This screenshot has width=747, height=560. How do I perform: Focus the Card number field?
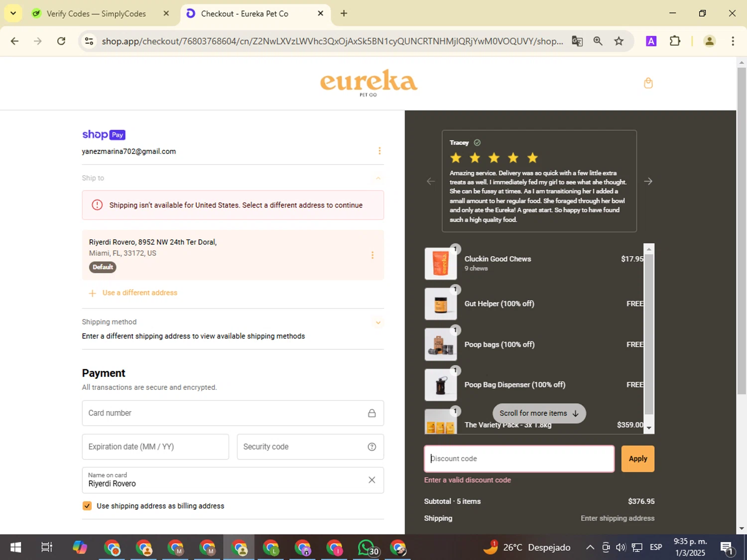point(233,413)
